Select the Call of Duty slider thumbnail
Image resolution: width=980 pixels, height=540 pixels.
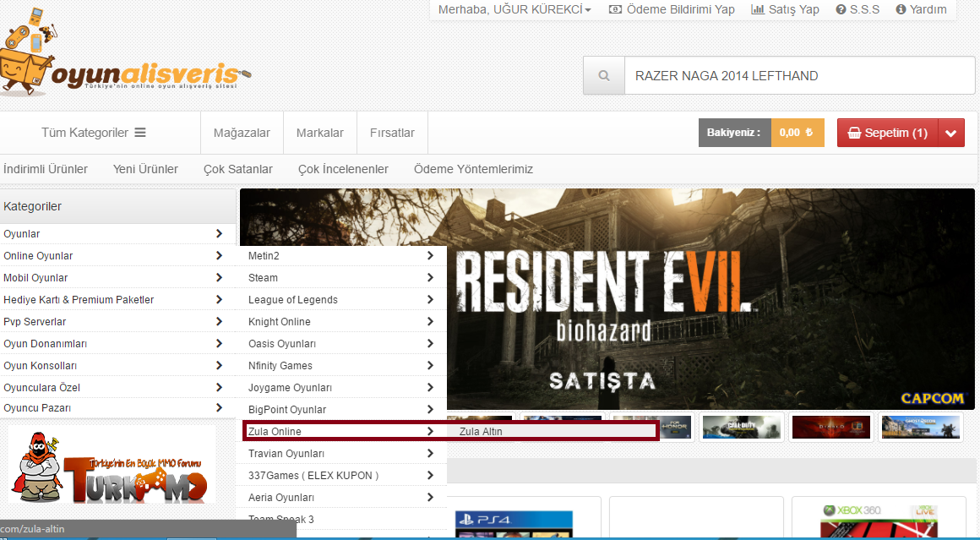(x=740, y=428)
